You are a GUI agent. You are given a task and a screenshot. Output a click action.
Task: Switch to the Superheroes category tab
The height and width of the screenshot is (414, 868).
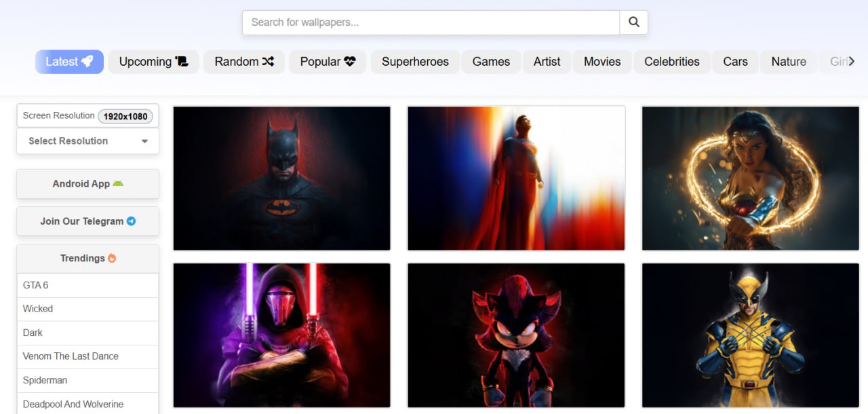point(415,62)
